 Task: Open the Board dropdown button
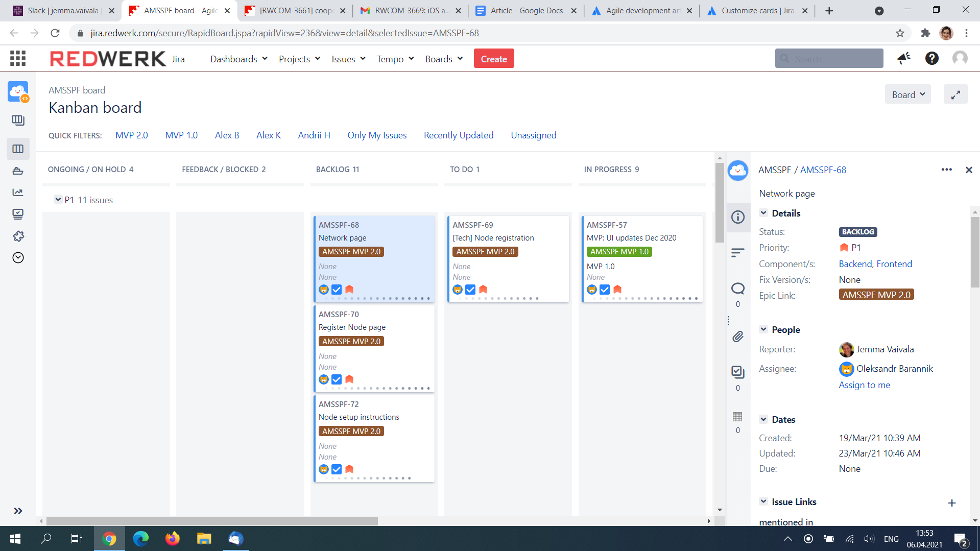[907, 94]
